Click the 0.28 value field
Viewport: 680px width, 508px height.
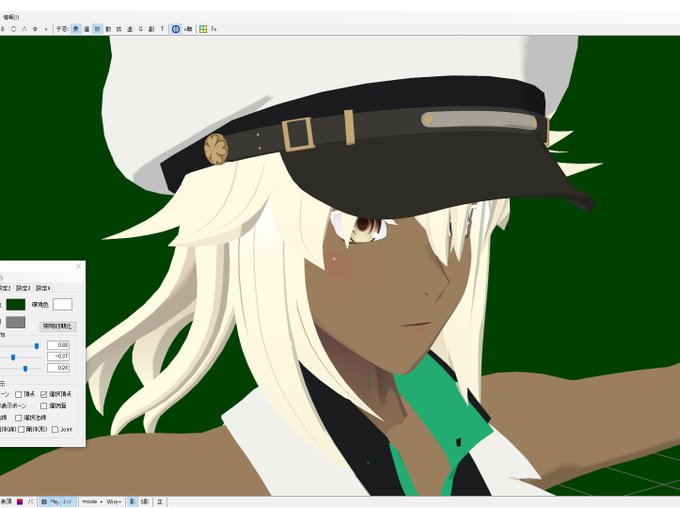tap(59, 367)
